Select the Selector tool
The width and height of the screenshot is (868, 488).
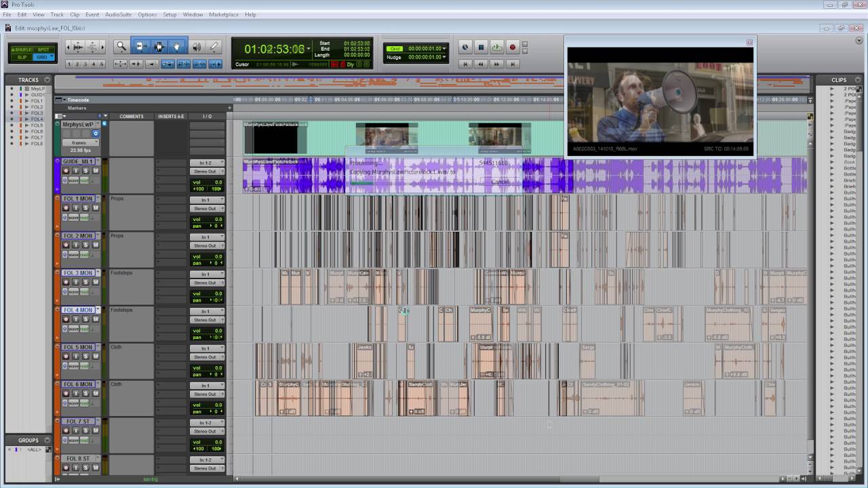coord(159,47)
